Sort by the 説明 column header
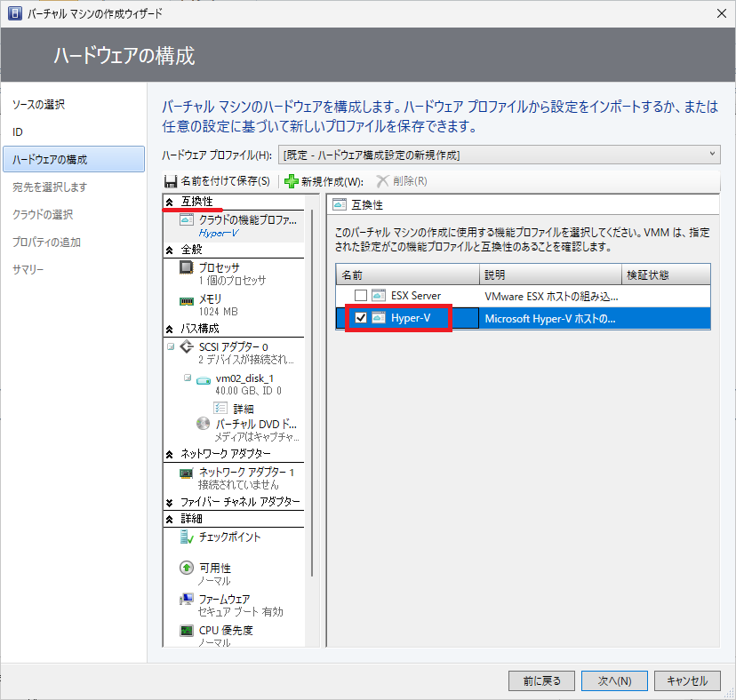Screen dimensions: 736x700 click(550, 274)
